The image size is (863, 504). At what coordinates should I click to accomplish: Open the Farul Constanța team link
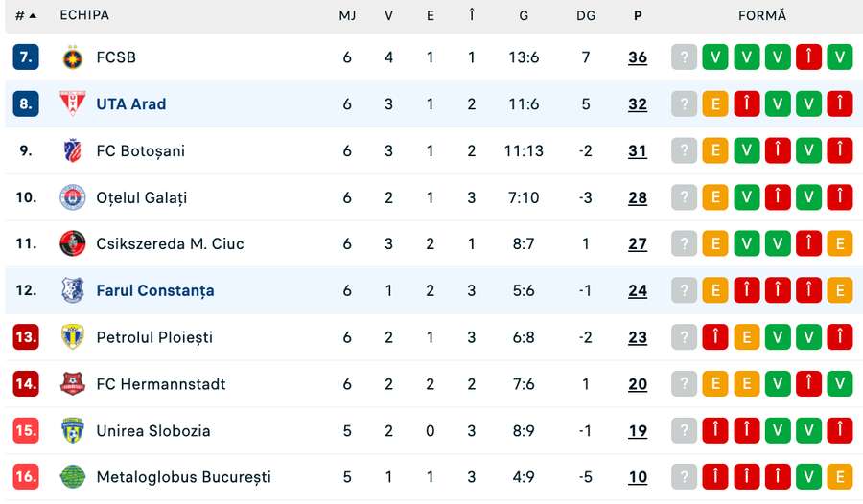coord(155,290)
